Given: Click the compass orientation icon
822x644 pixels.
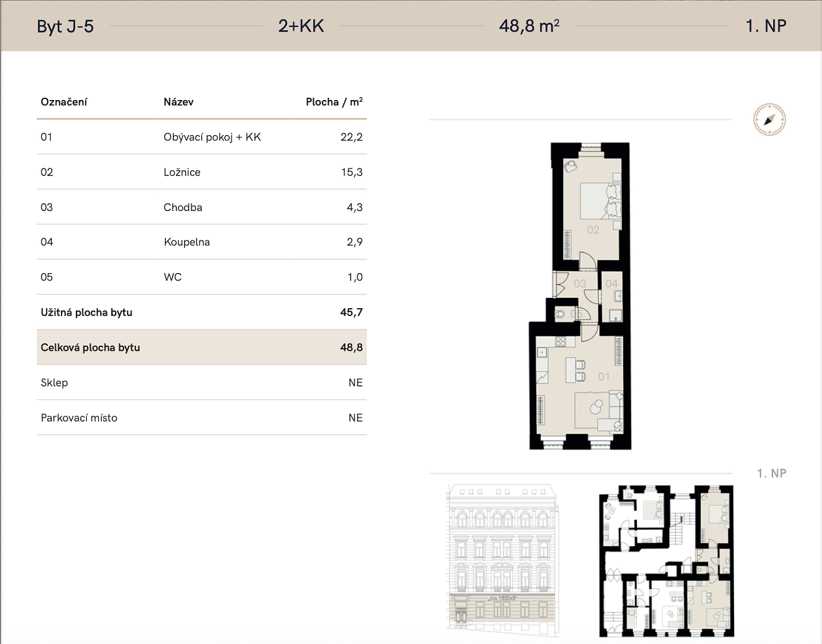Looking at the screenshot, I should pyautogui.click(x=769, y=120).
